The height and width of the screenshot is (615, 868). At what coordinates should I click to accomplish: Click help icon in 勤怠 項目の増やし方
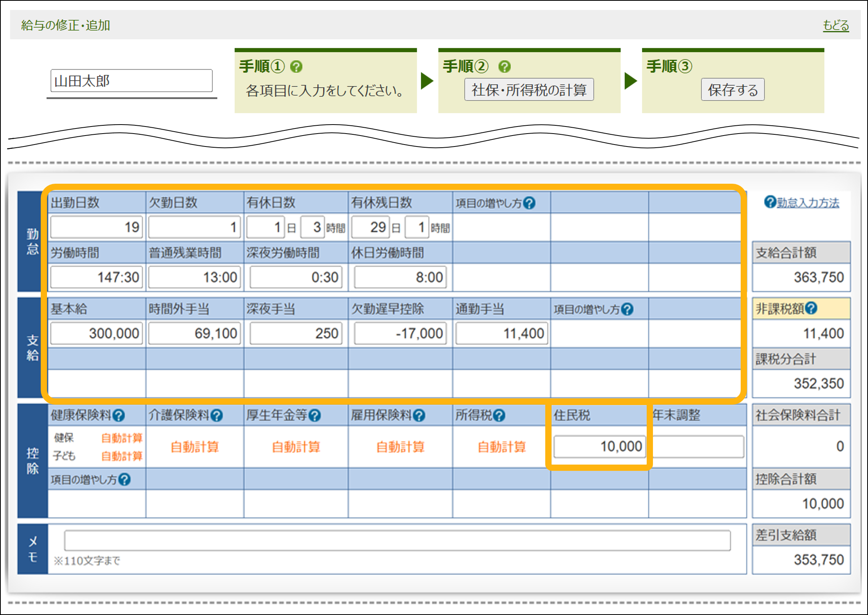[529, 203]
